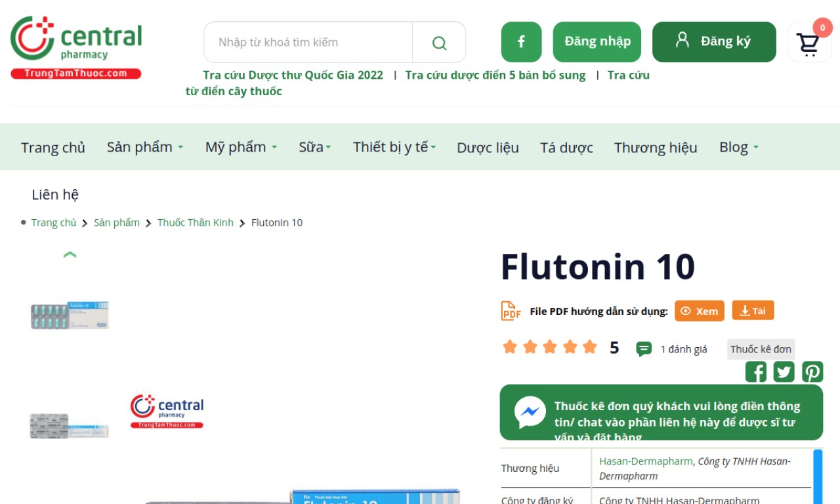Click Xem to view the PDF
The height and width of the screenshot is (504, 840).
pyautogui.click(x=700, y=311)
